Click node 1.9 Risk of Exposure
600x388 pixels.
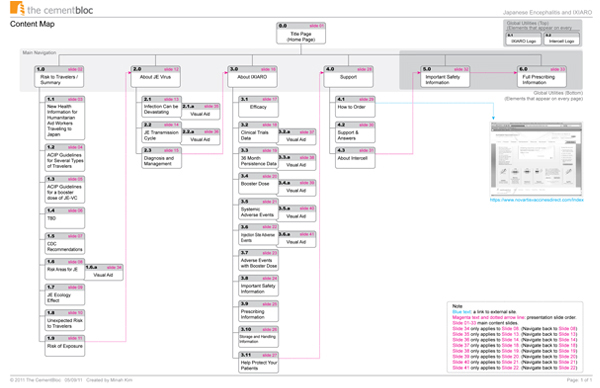(x=65, y=346)
